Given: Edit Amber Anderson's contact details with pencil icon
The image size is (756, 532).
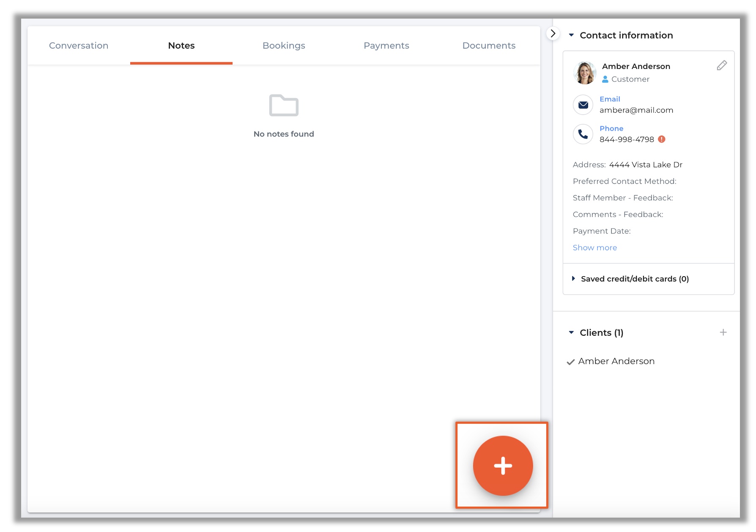Looking at the screenshot, I should 722,65.
